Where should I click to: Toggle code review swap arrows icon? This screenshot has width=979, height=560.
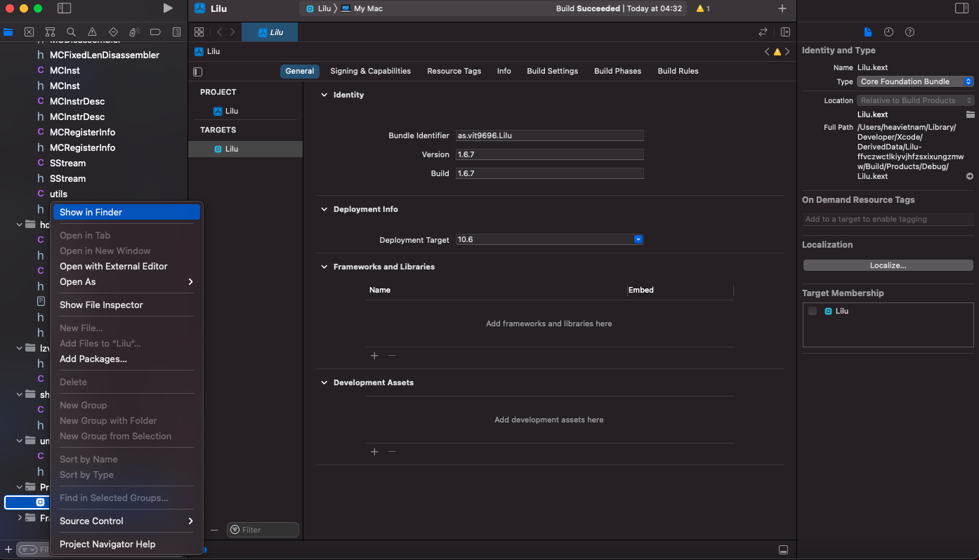click(763, 32)
